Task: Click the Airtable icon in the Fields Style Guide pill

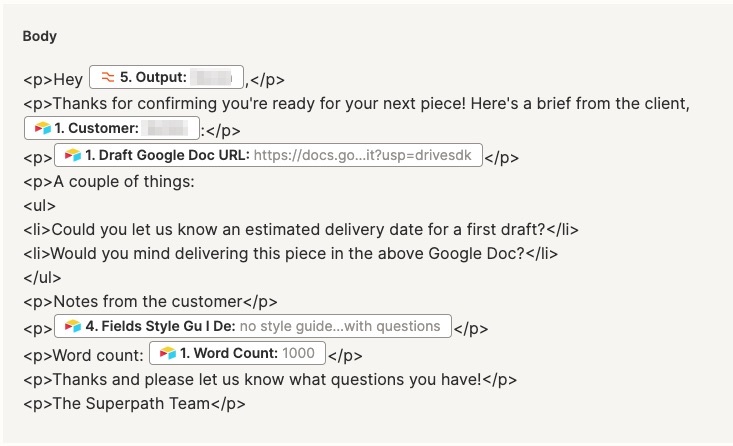Action: (73, 326)
